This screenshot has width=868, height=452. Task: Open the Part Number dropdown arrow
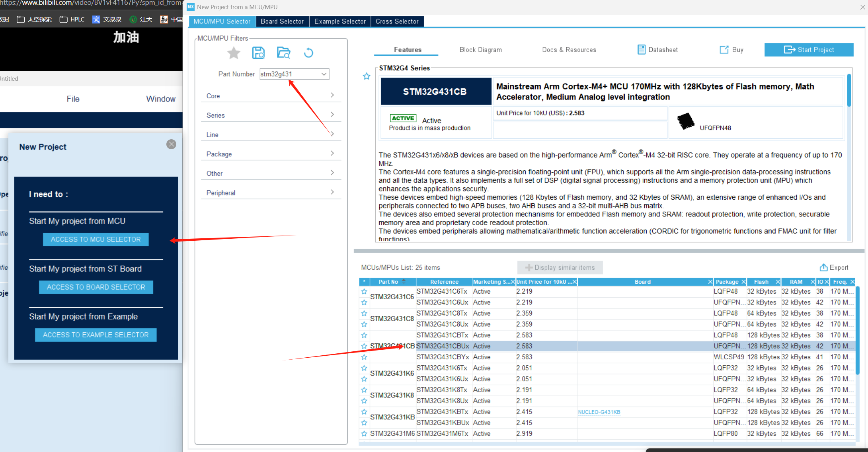pos(324,74)
